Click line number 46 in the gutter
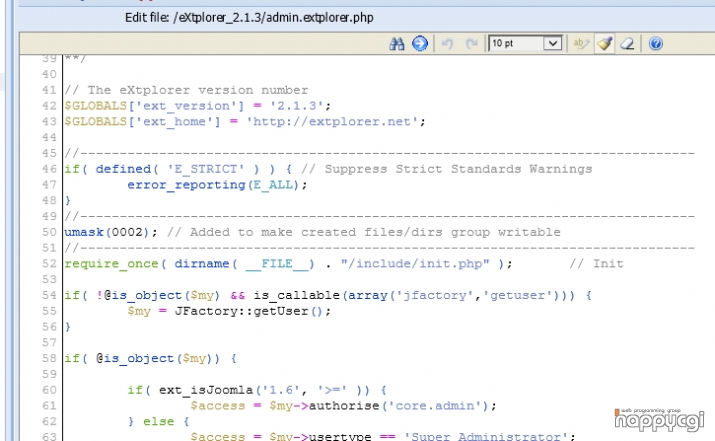 click(49, 169)
